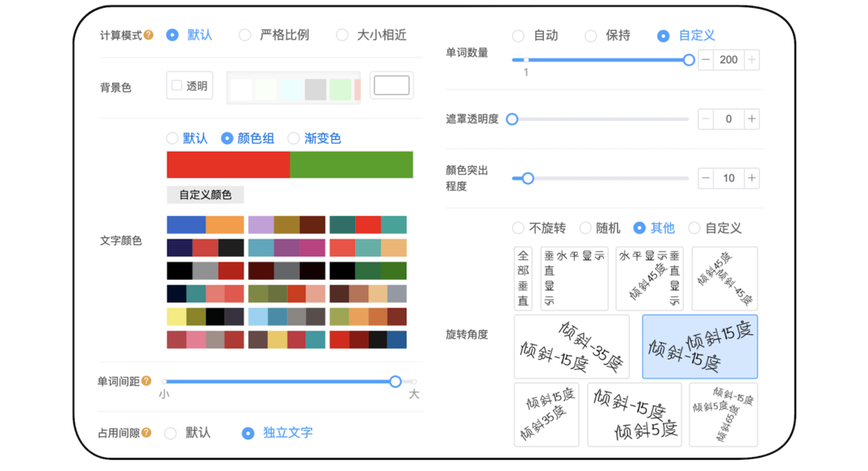The width and height of the screenshot is (868, 471).
Task: Select the 倾斜45度 and 倾斜-45度 preset
Action: click(x=725, y=278)
